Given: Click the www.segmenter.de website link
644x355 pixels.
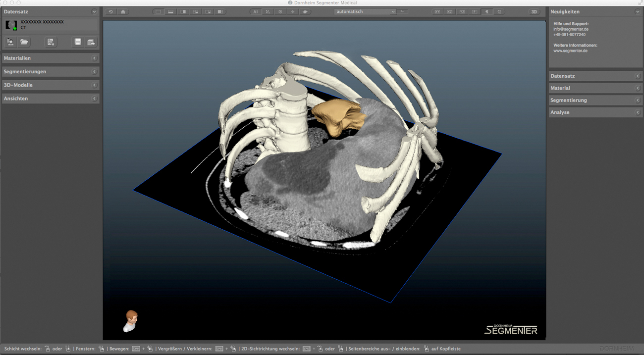Looking at the screenshot, I should (570, 51).
